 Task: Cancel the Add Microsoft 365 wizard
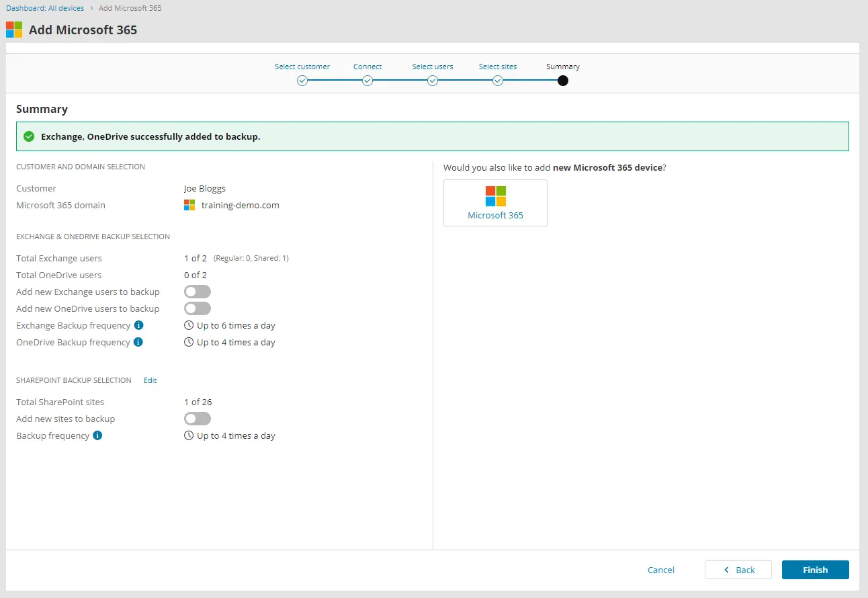[x=661, y=570]
